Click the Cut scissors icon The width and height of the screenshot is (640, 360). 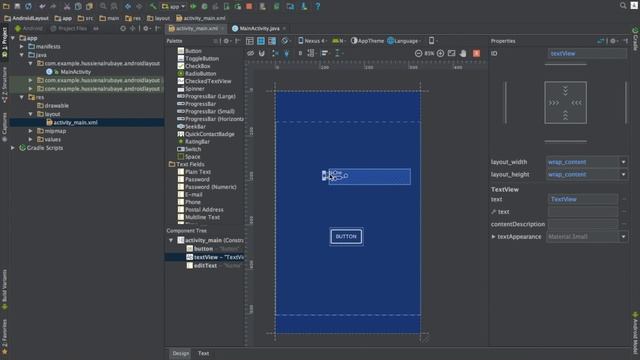(67, 6)
